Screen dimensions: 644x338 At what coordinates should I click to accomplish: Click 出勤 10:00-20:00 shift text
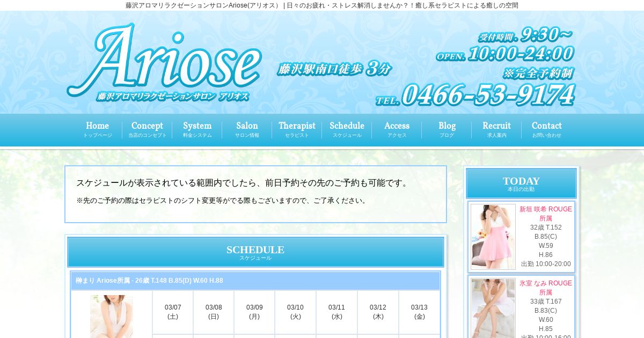coord(546,264)
